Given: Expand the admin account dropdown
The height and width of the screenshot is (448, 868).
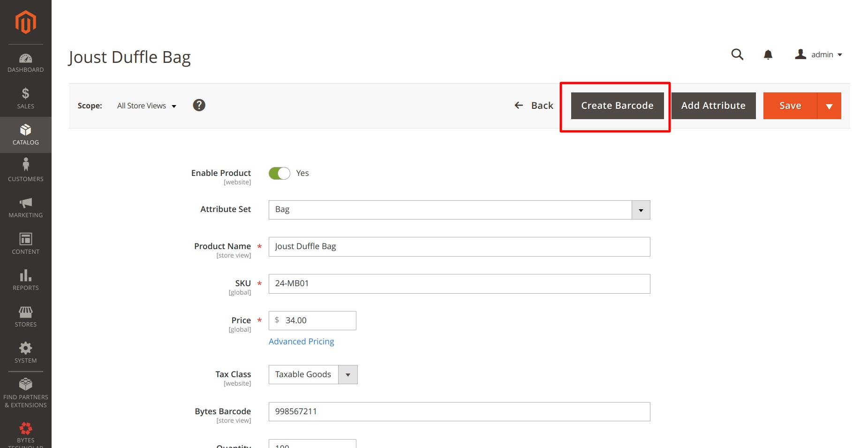Looking at the screenshot, I should coord(840,55).
